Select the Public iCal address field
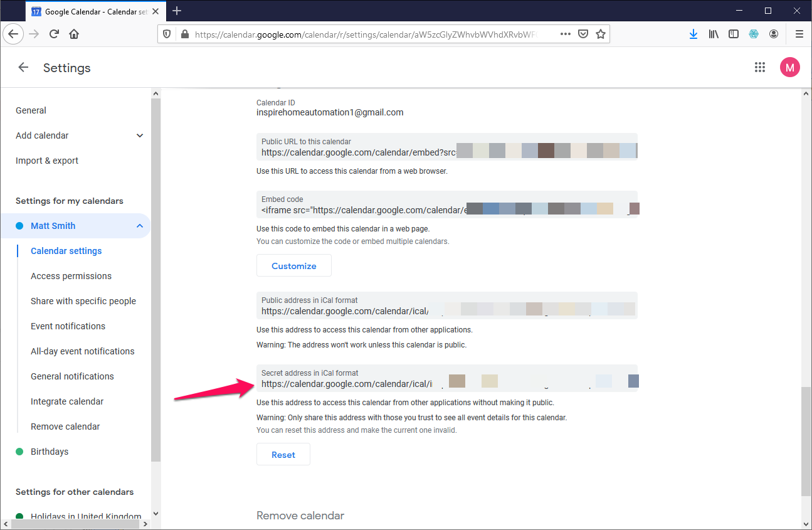 (x=447, y=305)
